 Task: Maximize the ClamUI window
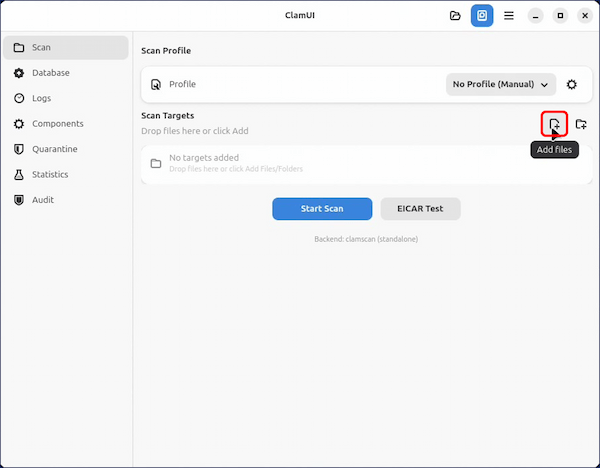click(560, 16)
